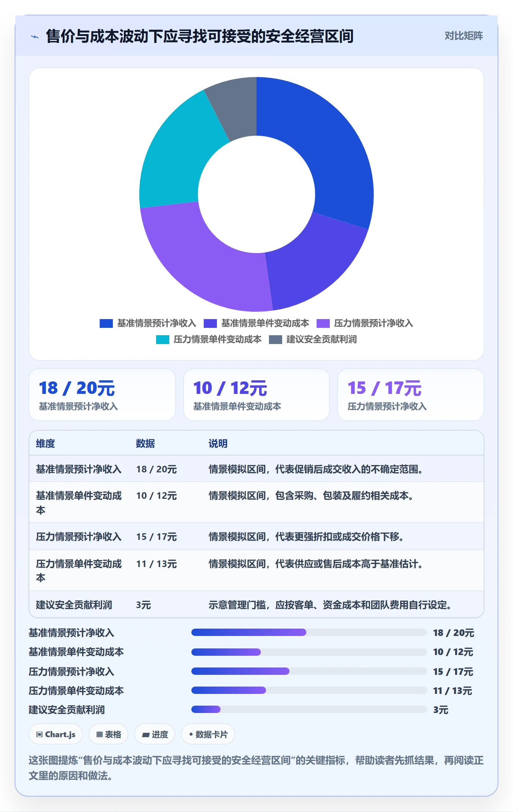Select the 10 / 12元 data card
513x812 pixels.
(x=256, y=395)
